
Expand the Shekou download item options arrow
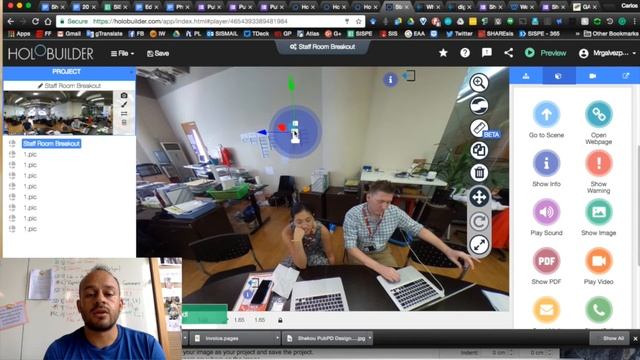(x=370, y=338)
